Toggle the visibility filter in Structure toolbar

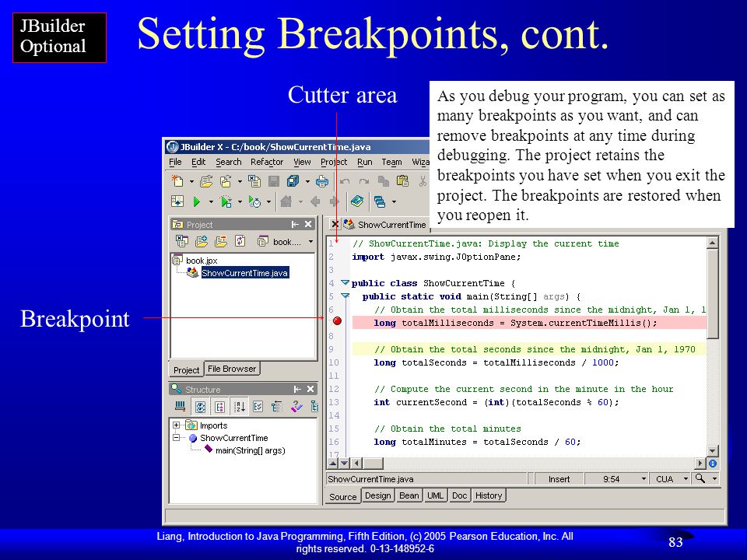pos(201,407)
